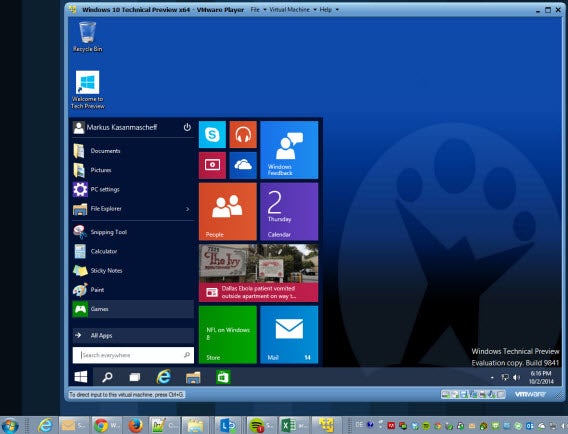
Task: Show All Apps
Action: click(133, 335)
